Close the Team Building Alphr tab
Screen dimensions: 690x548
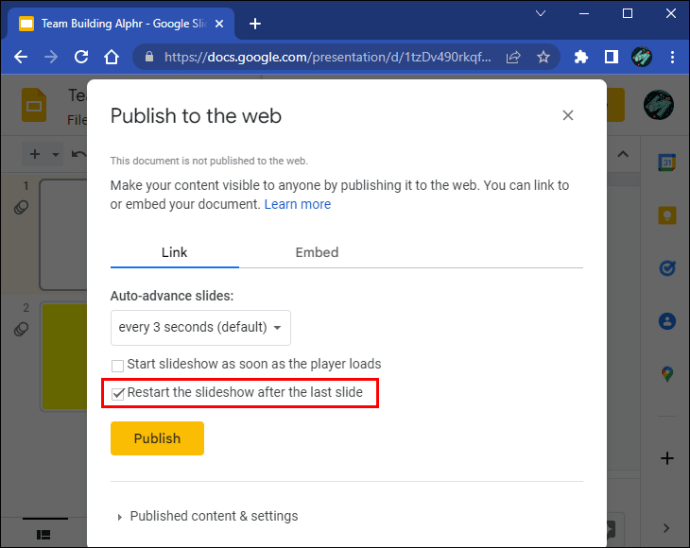219,24
